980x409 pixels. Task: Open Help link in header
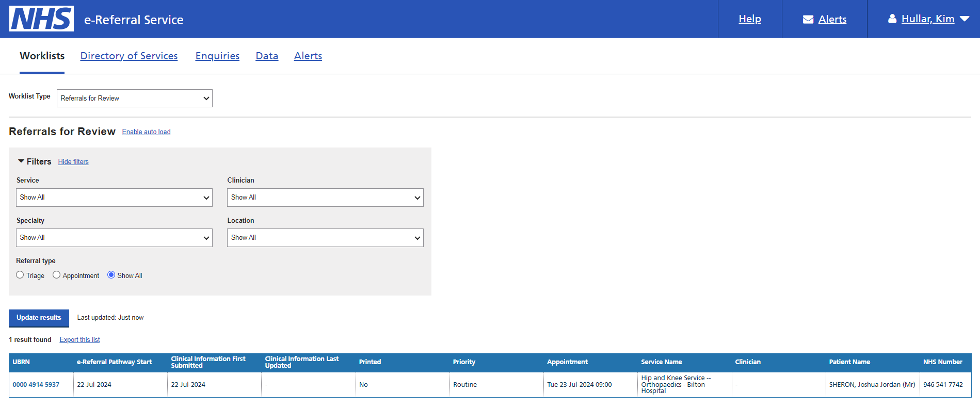coord(750,19)
